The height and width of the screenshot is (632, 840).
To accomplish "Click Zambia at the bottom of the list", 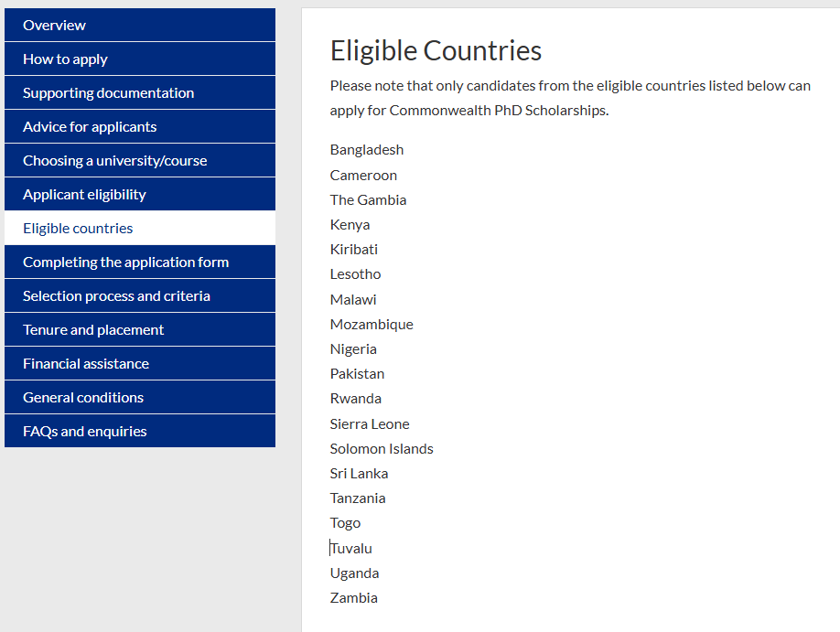I will tap(353, 597).
